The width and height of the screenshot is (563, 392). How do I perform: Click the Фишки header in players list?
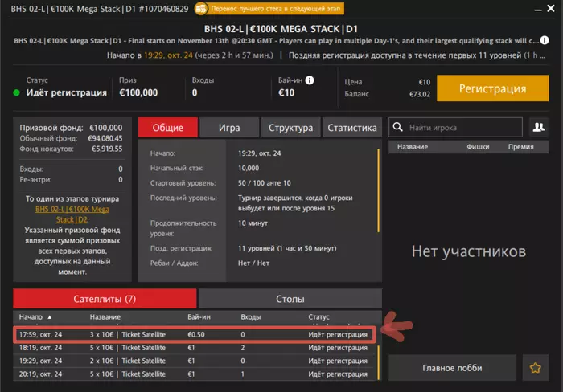pyautogui.click(x=478, y=147)
